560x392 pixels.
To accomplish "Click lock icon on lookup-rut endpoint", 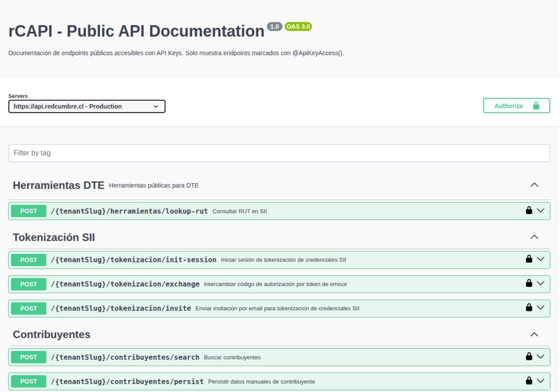I will tap(529, 211).
